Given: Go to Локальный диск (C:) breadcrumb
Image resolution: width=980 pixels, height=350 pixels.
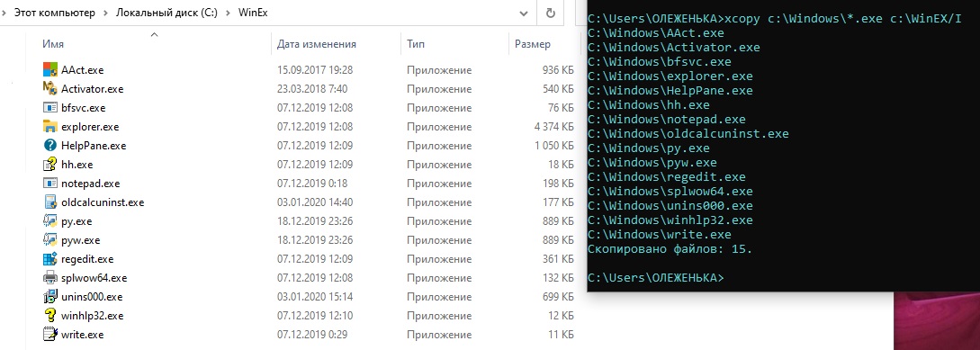Looking at the screenshot, I should point(166,13).
